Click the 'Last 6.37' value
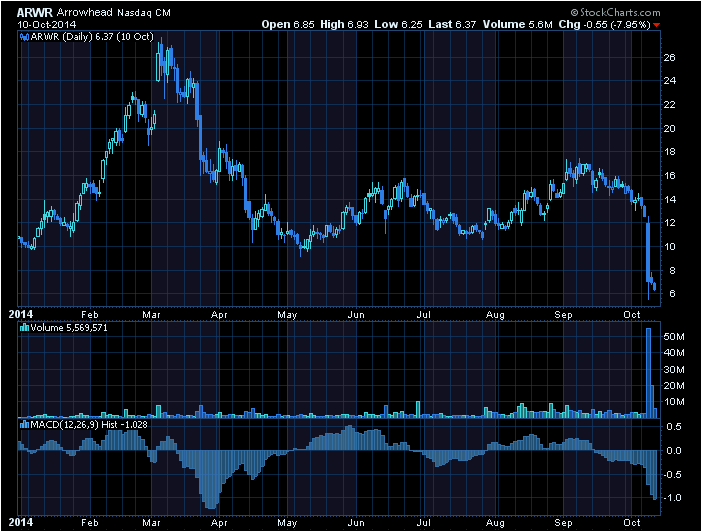The width and height of the screenshot is (702, 532). [x=452, y=24]
